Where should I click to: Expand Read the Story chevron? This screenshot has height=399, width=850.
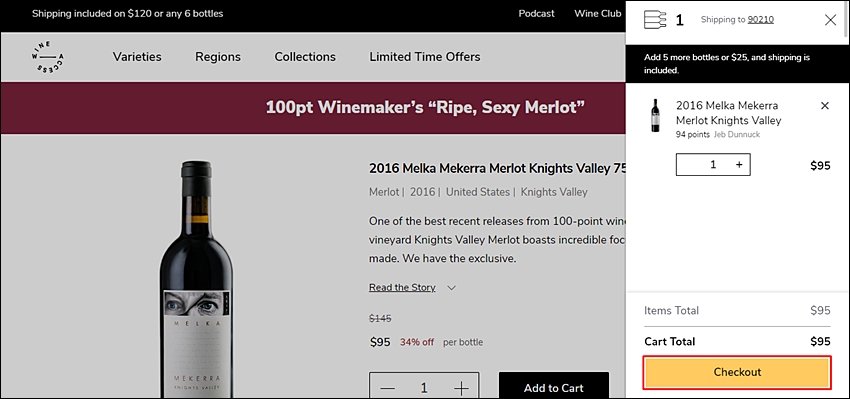point(451,288)
